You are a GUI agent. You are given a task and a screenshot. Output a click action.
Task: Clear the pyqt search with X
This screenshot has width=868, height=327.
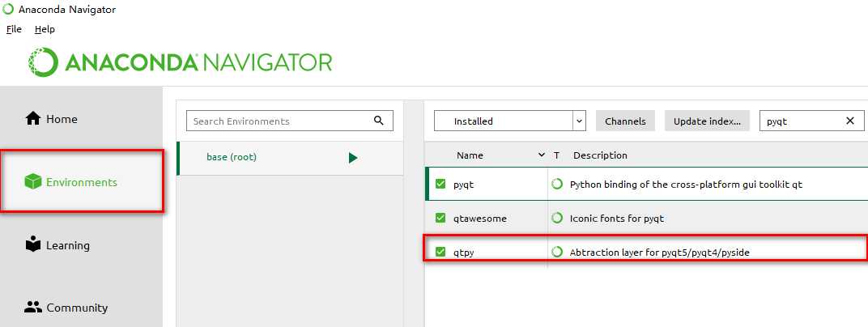coord(850,121)
